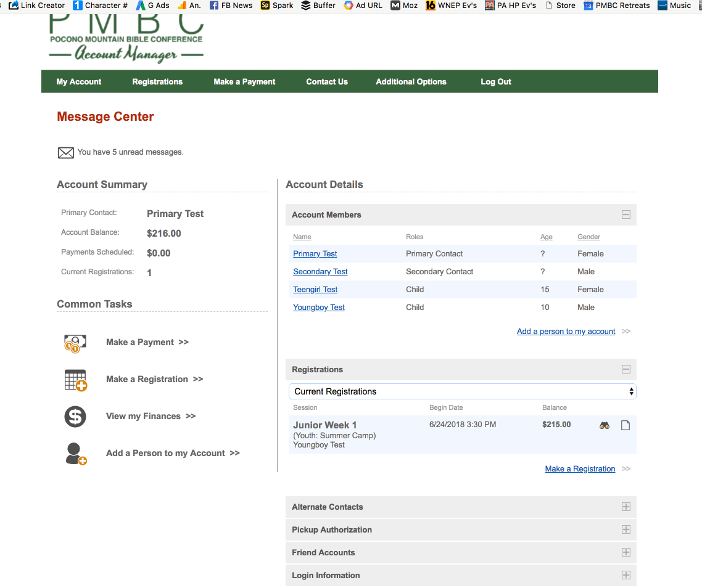
Task: Open the Spark bookmark
Action: tap(277, 6)
